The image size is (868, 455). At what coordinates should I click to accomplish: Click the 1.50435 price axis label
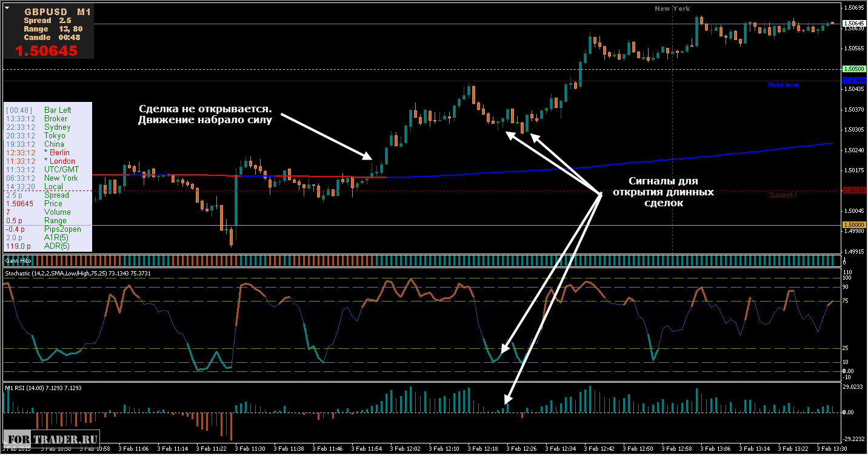coord(853,89)
